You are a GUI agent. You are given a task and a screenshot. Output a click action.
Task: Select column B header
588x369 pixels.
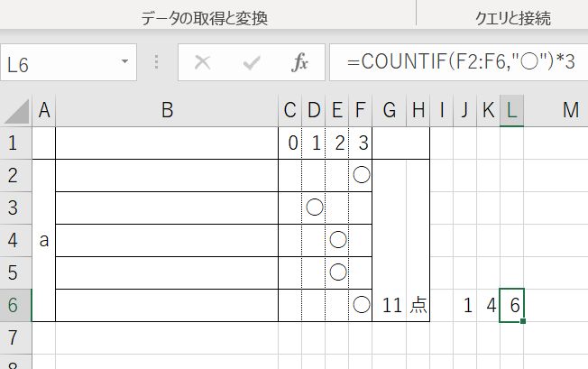[167, 111]
